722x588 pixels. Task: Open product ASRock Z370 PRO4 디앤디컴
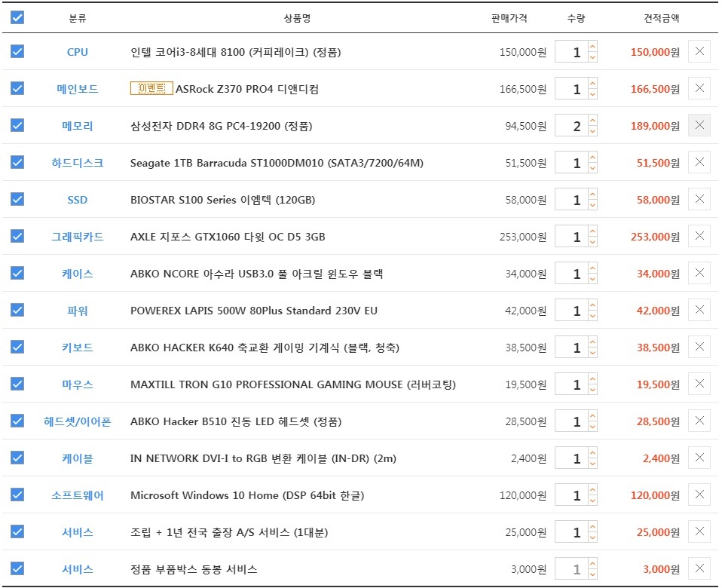click(247, 89)
